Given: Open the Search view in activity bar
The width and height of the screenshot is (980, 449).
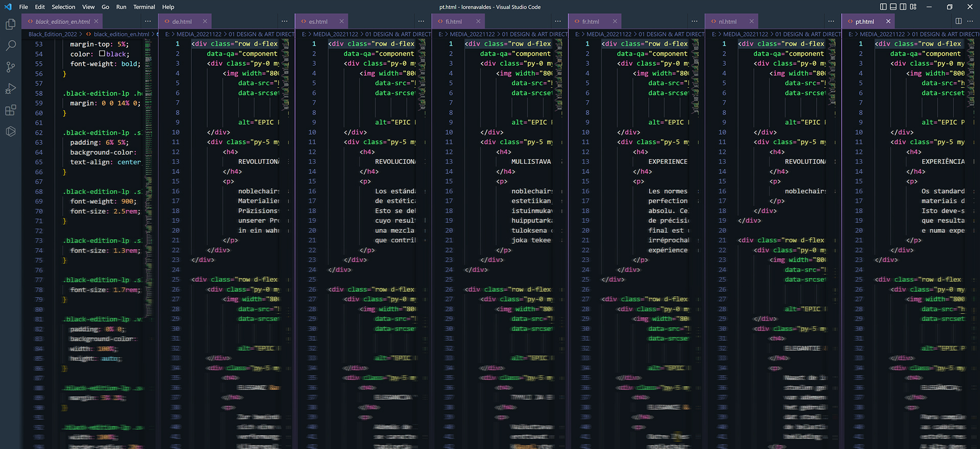Looking at the screenshot, I should point(10,46).
